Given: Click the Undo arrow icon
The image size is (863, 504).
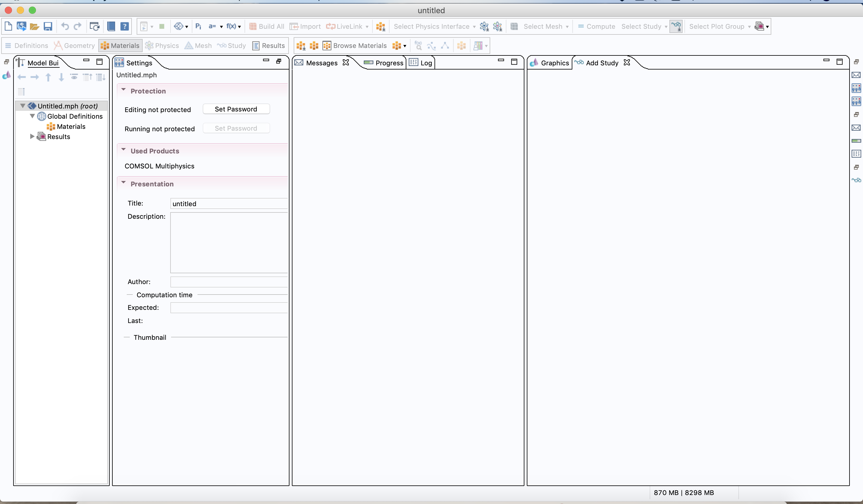Looking at the screenshot, I should point(65,26).
